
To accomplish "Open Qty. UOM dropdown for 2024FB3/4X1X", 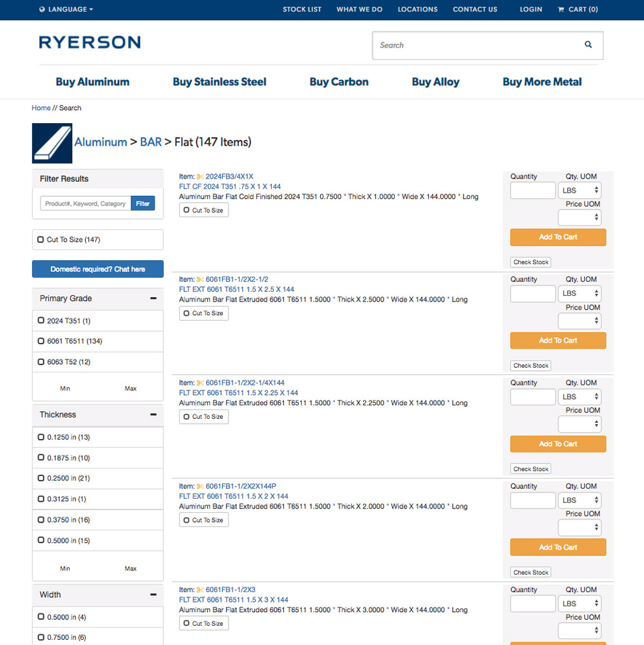I will (579, 190).
